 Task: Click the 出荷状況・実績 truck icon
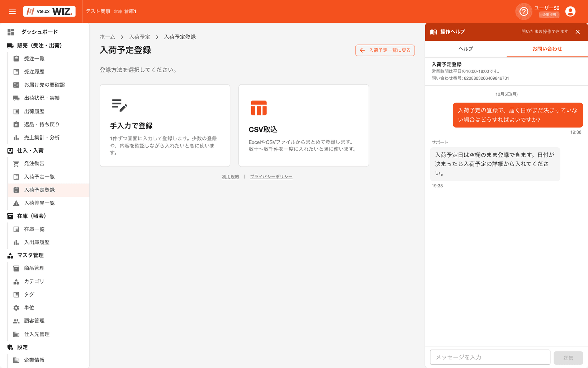pos(16,98)
